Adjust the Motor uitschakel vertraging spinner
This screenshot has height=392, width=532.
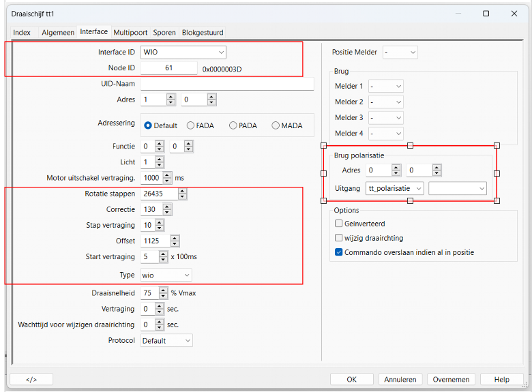pos(167,178)
